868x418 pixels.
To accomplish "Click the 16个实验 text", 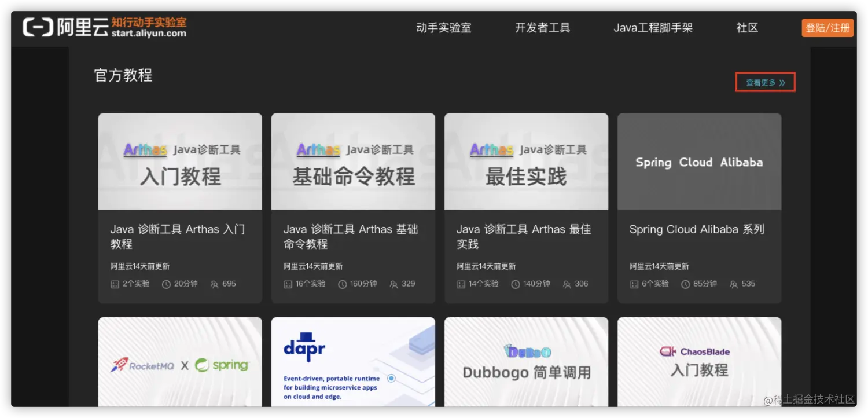I will (x=311, y=284).
